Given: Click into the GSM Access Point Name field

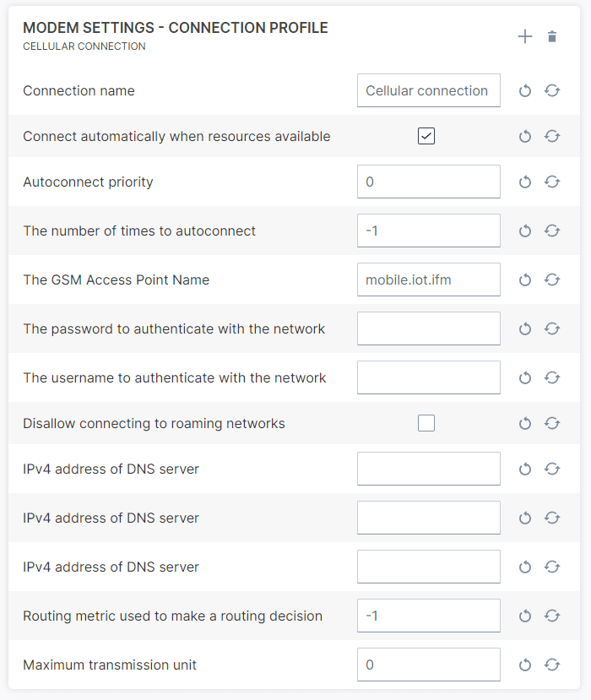Looking at the screenshot, I should tap(429, 279).
